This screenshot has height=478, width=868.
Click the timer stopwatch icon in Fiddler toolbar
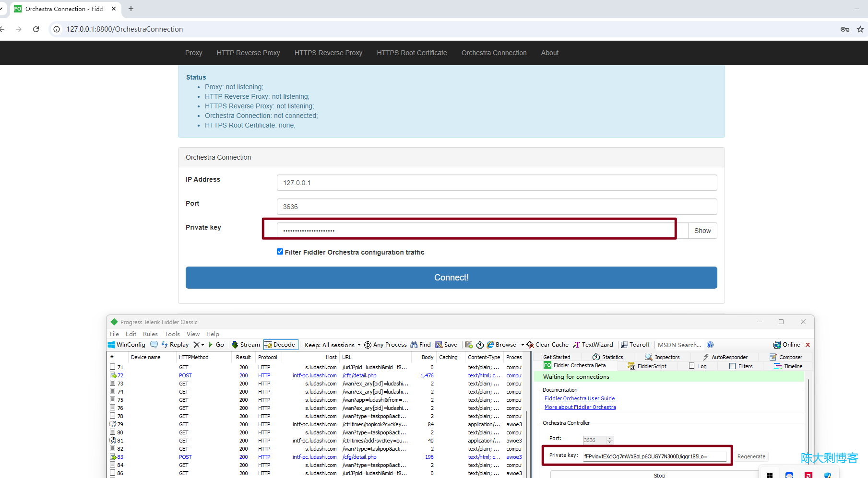480,345
